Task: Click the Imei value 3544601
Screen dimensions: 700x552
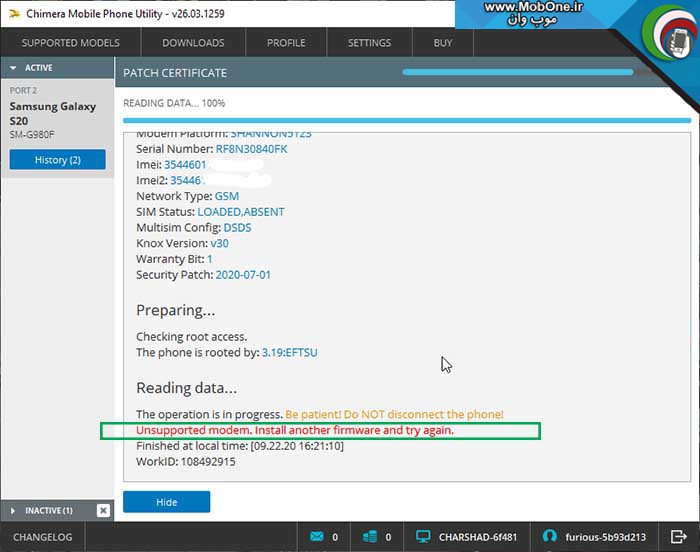Action: (x=185, y=164)
